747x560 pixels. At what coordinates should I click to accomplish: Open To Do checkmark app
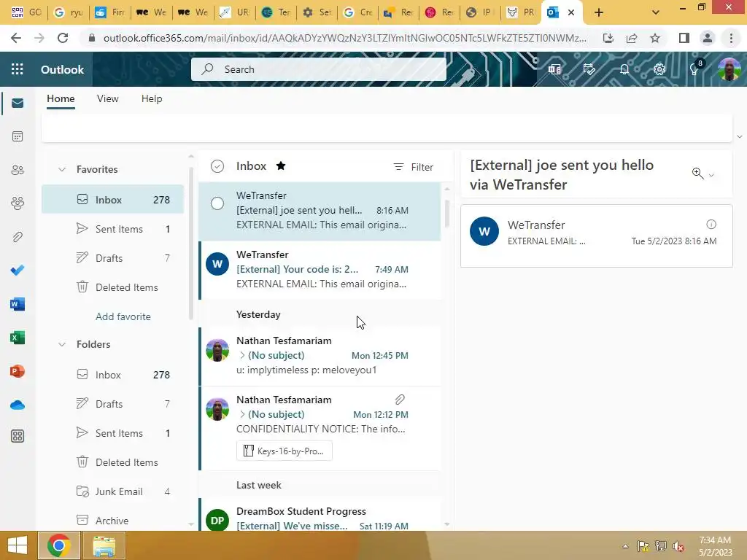pos(18,270)
